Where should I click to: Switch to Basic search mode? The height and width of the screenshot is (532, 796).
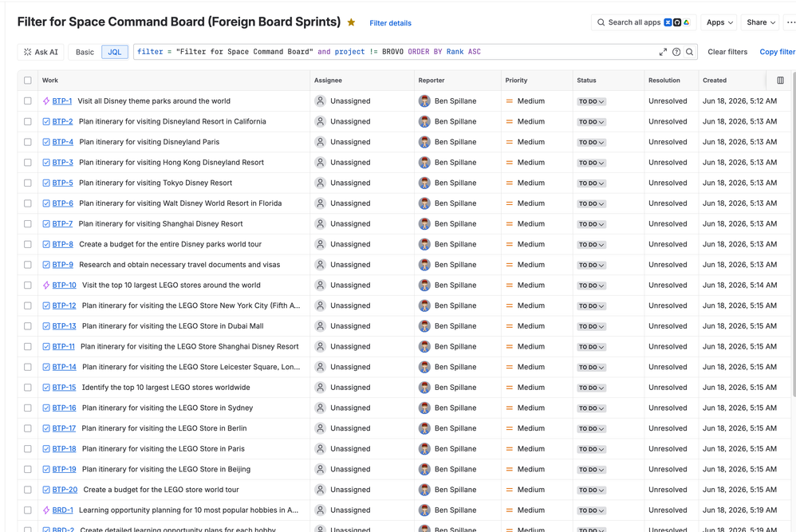85,52
